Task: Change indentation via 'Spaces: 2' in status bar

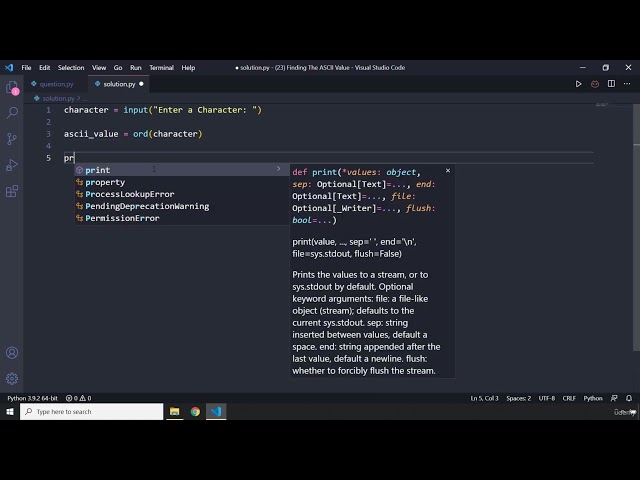Action: point(518,398)
